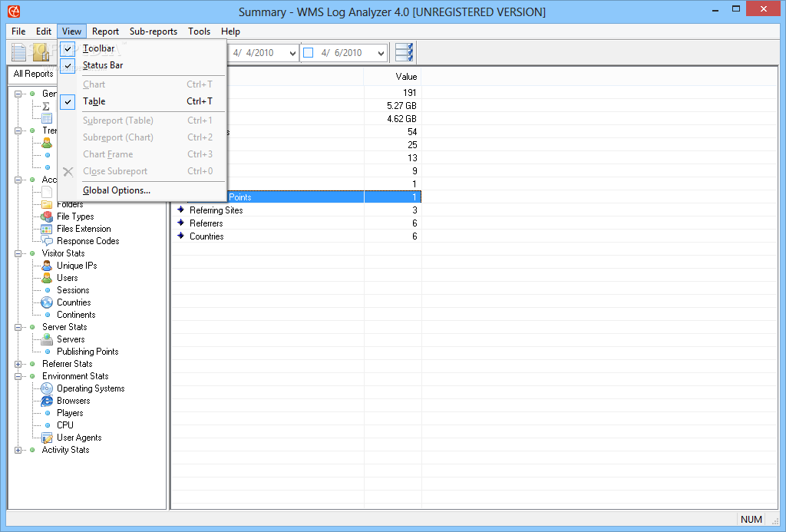The image size is (786, 532).
Task: Click the green person icon under Trends
Action: tap(47, 143)
